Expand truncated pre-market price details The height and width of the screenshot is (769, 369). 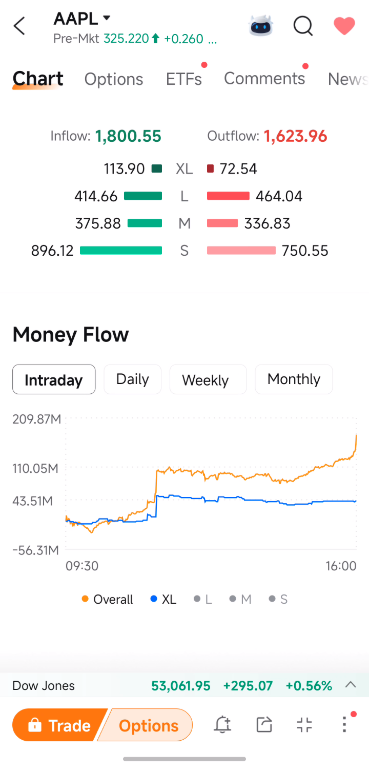click(x=212, y=39)
